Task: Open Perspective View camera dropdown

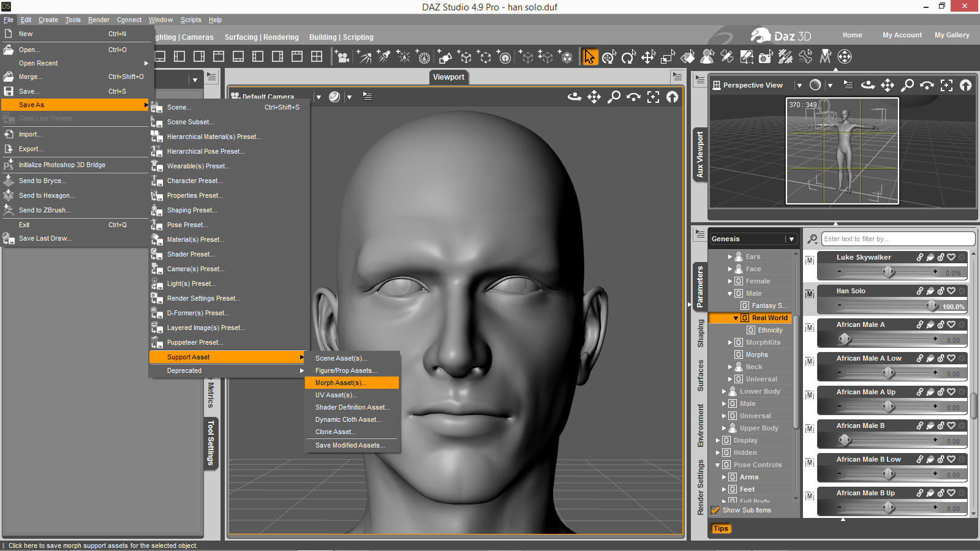Action: [x=799, y=85]
